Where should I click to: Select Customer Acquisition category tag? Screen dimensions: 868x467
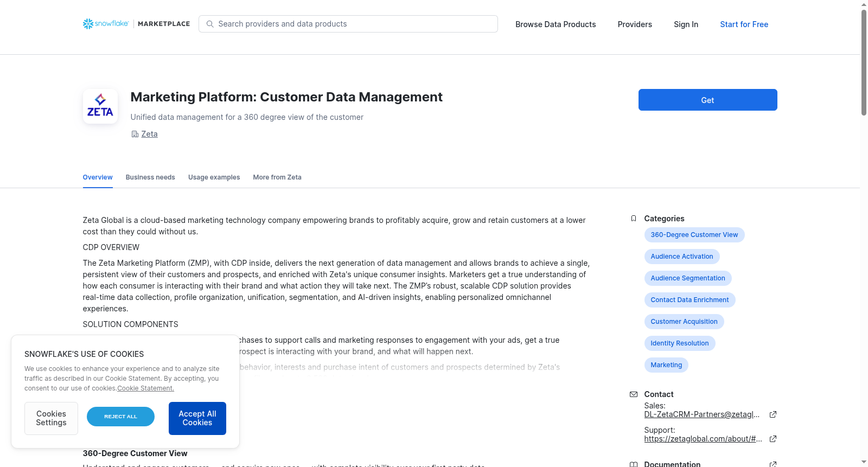tap(684, 322)
